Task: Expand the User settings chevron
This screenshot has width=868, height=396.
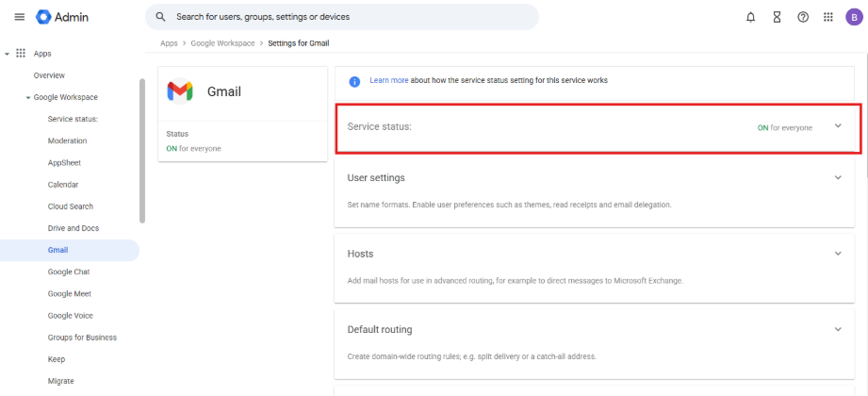Action: (838, 177)
